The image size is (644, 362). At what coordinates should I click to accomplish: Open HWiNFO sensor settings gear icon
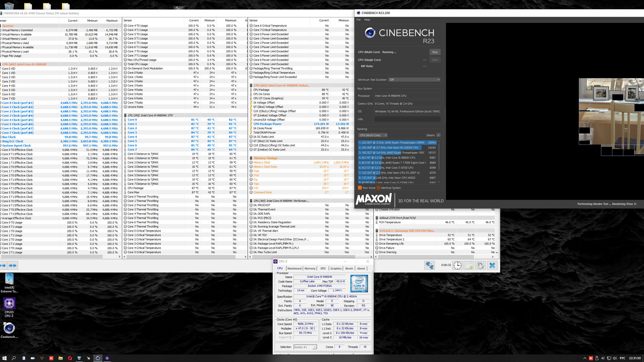point(480,265)
